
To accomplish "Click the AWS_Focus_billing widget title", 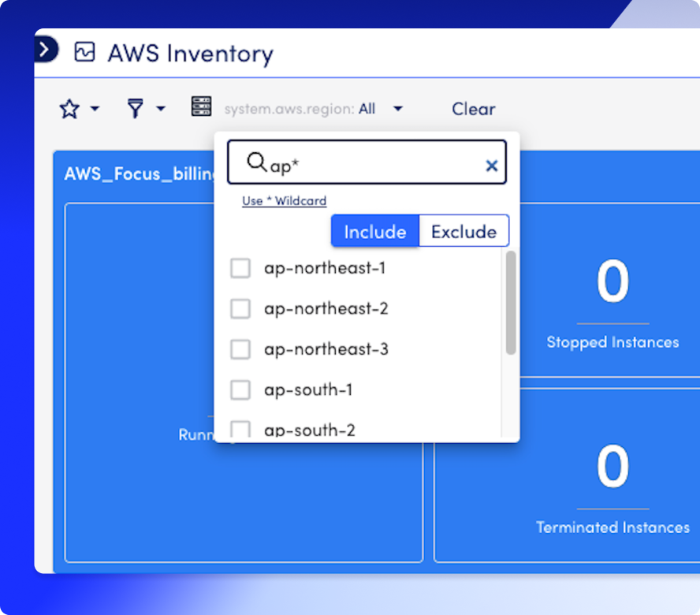I will coord(139,173).
